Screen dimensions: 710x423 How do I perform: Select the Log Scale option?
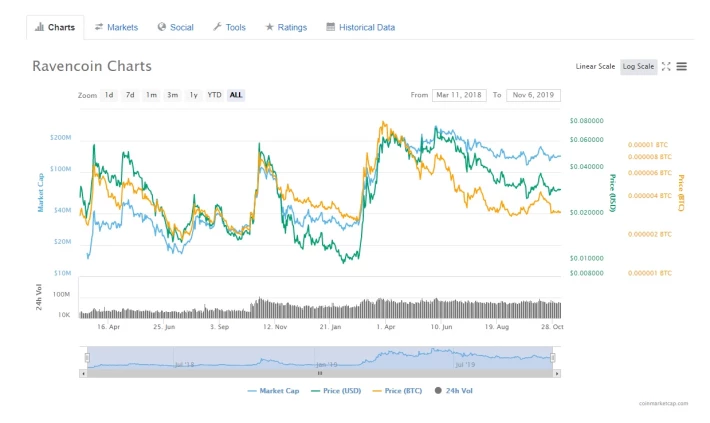[x=638, y=66]
